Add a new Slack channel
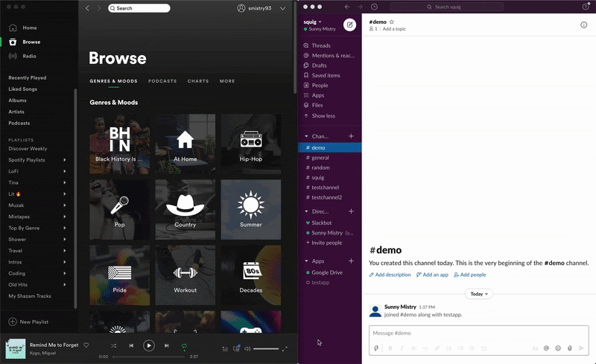 tap(351, 136)
